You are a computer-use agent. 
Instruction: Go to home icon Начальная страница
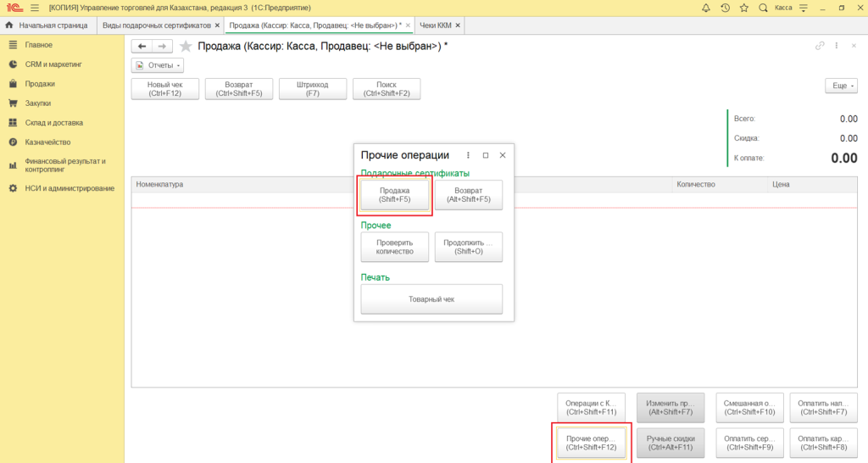click(8, 25)
